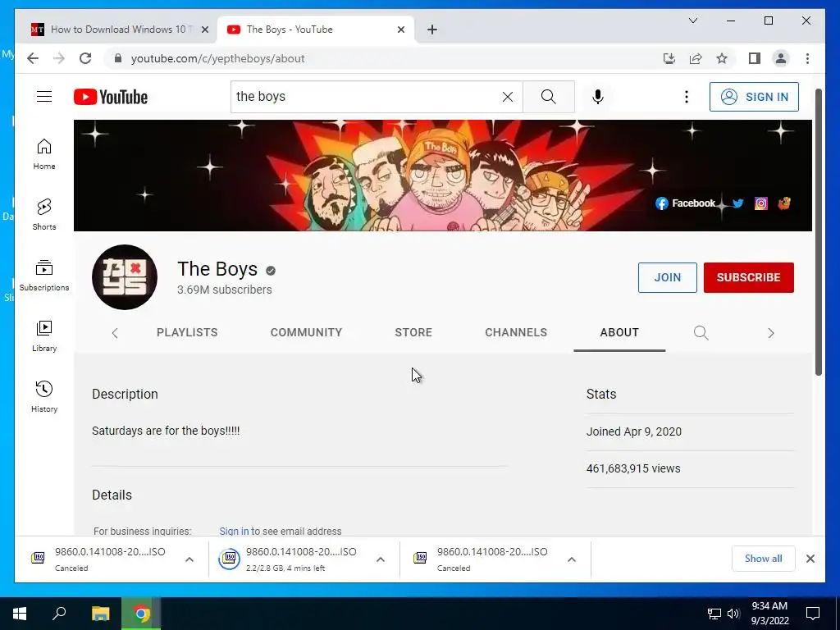Screen dimensions: 840x630
Task: Click the address bar URL
Action: (x=217, y=58)
